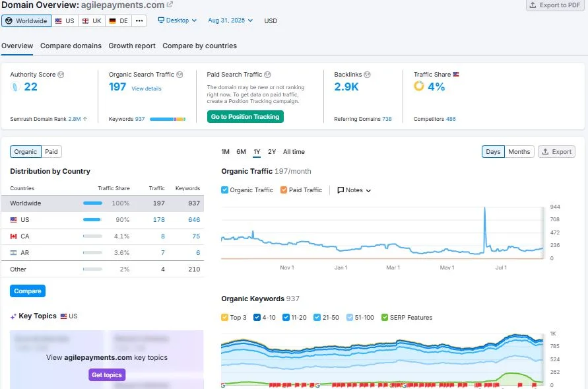Toggle the 51-100 keywords checkbox

(350, 318)
